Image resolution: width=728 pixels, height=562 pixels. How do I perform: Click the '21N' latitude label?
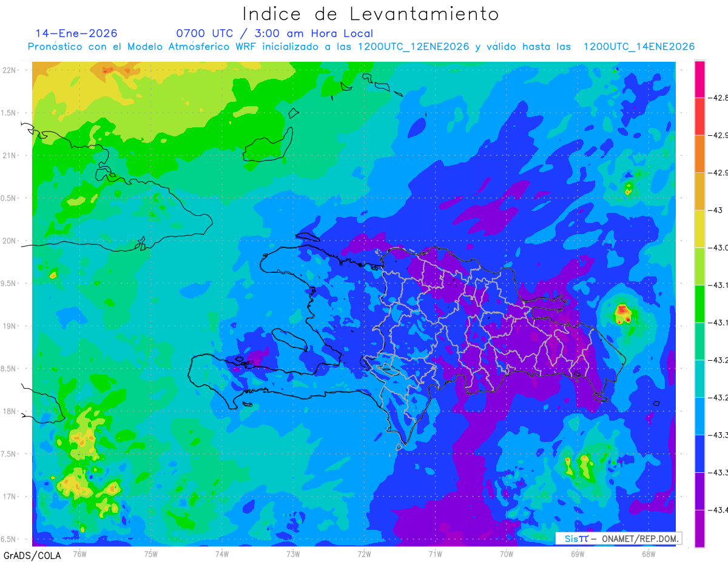pos(10,155)
